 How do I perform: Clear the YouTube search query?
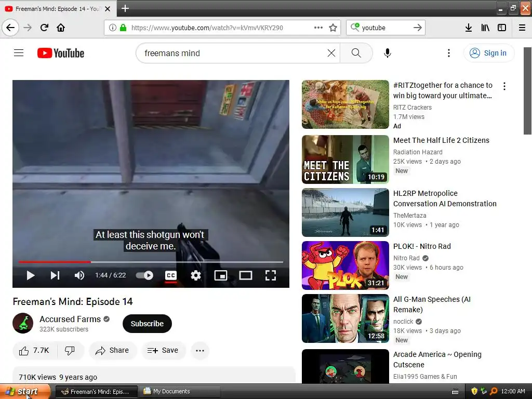click(x=331, y=53)
